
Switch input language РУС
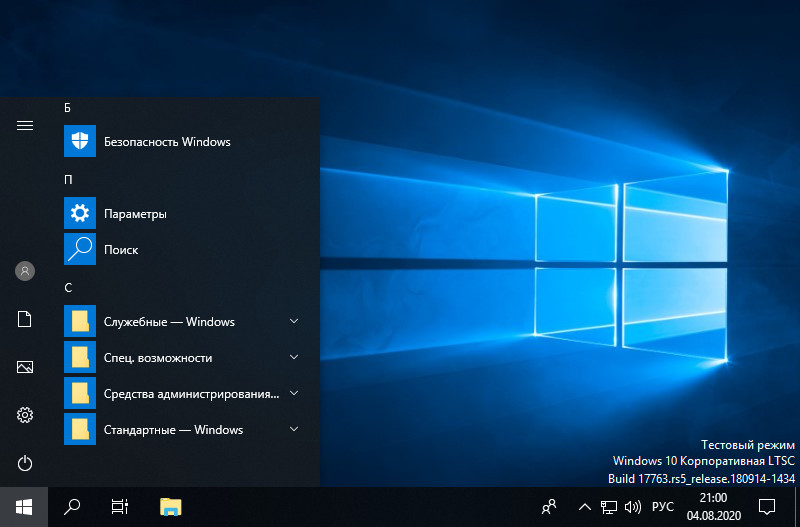(663, 507)
